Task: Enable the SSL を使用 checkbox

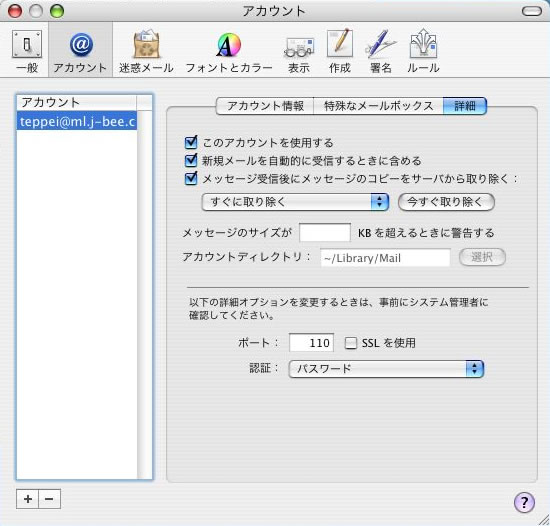Action: [350, 343]
